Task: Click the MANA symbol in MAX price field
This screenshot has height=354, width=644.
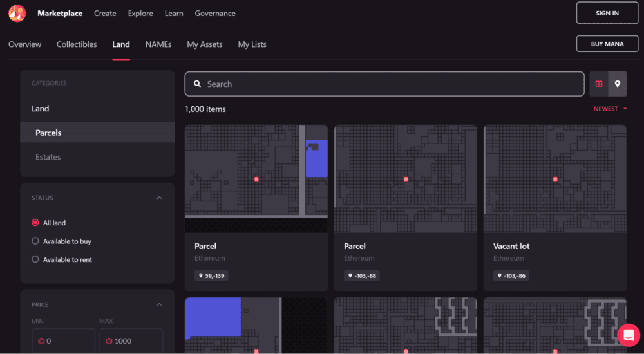Action: (109, 341)
